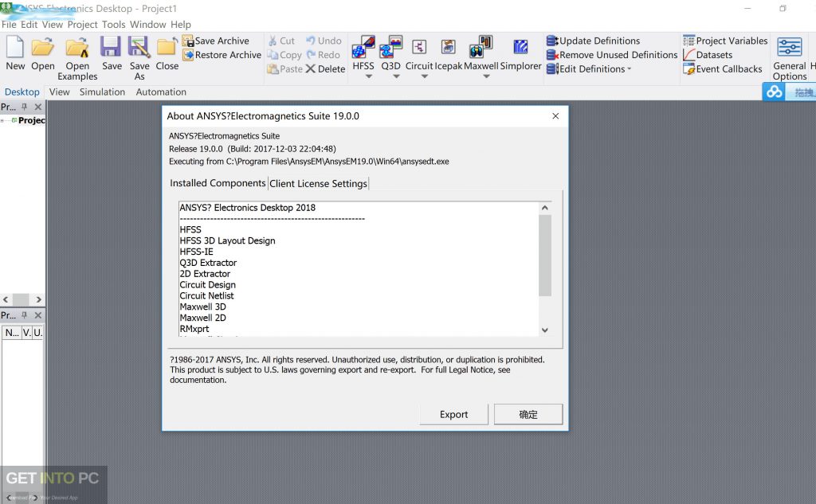Screen dimensions: 816x504
Task: Select the Installed Components tab
Action: point(218,183)
